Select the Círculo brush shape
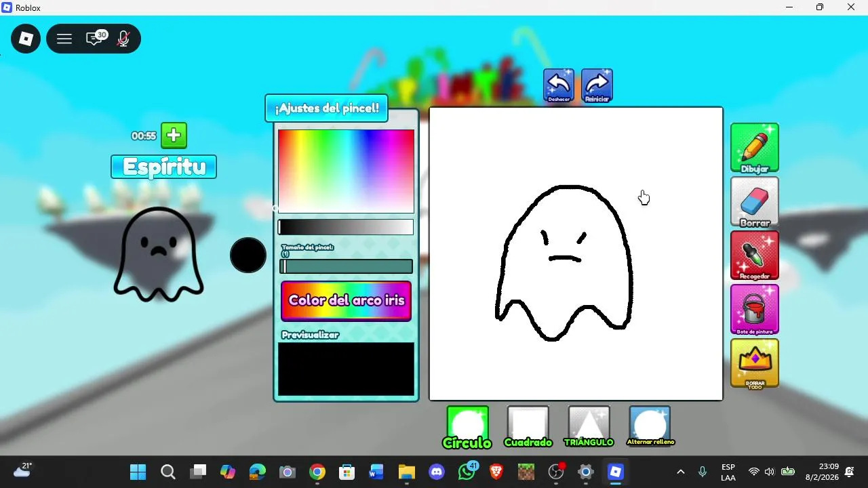This screenshot has width=868, height=488. (467, 427)
